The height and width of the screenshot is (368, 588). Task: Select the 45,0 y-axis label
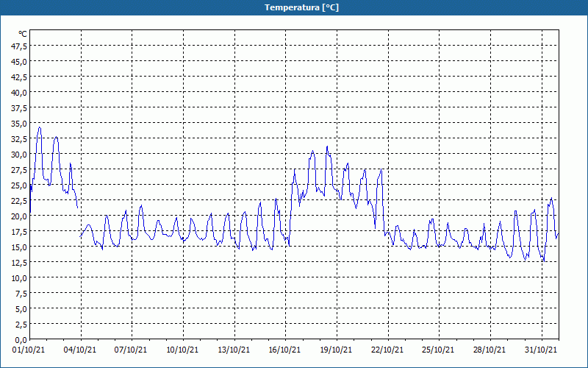click(20, 61)
